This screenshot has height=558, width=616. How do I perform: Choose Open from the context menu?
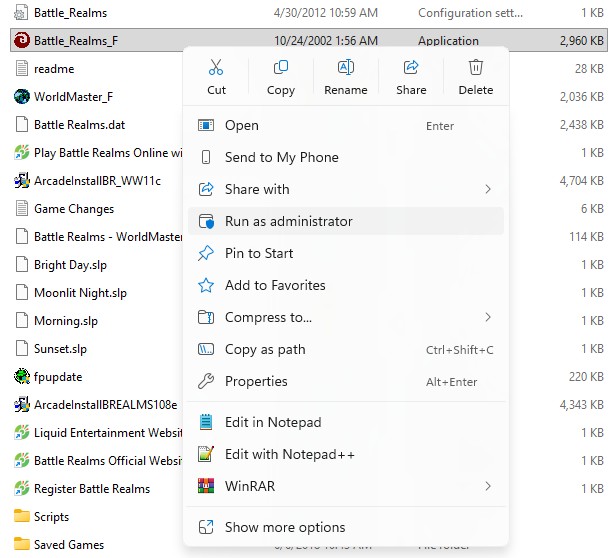coord(346,125)
